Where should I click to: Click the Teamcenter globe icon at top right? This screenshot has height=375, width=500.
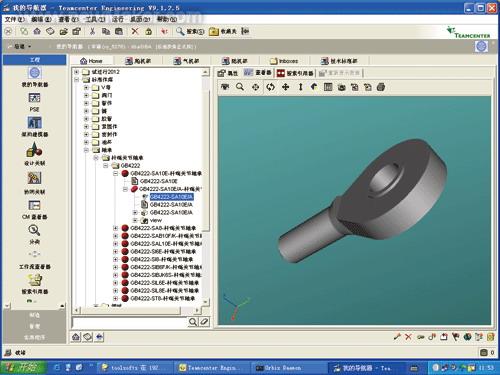481,46
